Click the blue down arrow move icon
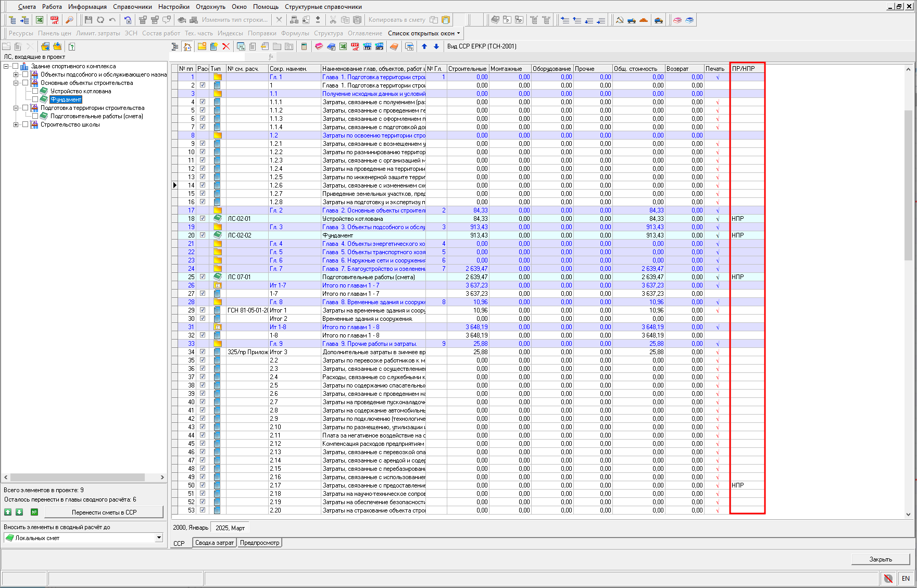 pyautogui.click(x=436, y=46)
